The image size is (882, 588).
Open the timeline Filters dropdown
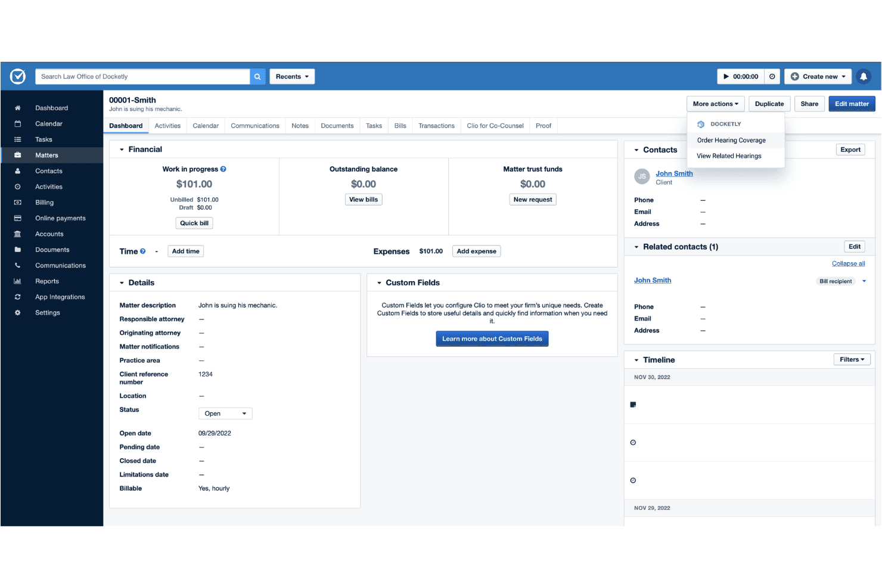pyautogui.click(x=852, y=359)
